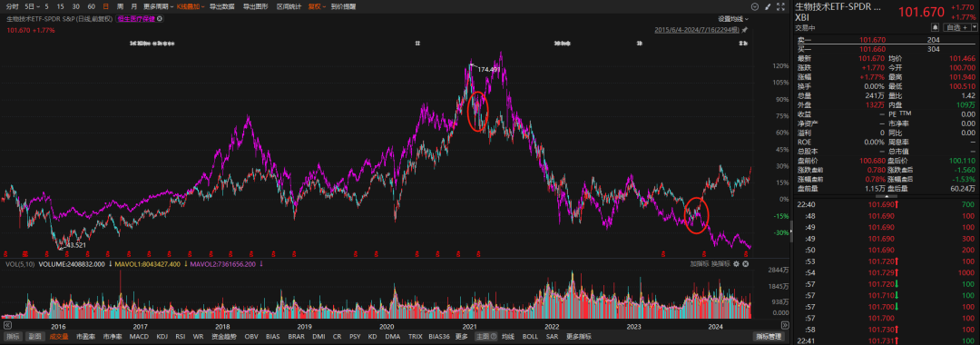This screenshot has height=345, width=980.
Task: Expand the 设置均线 dropdown
Action: (732, 19)
